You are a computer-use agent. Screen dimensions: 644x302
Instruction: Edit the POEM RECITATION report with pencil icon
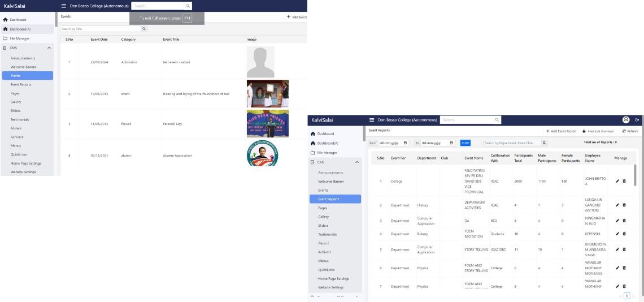tap(617, 234)
